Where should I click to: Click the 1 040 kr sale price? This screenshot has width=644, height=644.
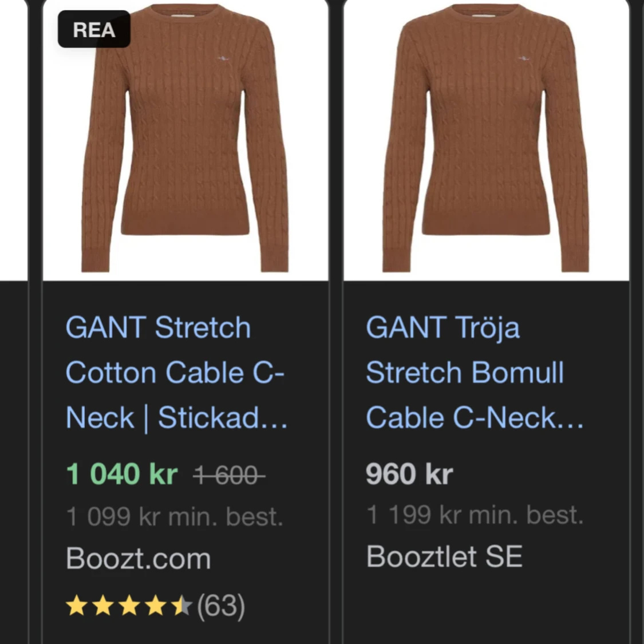[121, 474]
